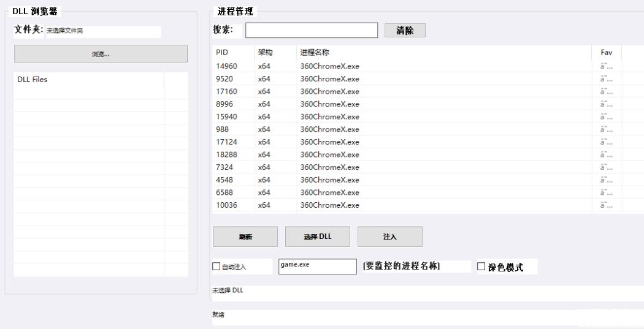The height and width of the screenshot is (329, 644).
Task: Toggle the Fav star for PID 15940
Action: tap(607, 117)
